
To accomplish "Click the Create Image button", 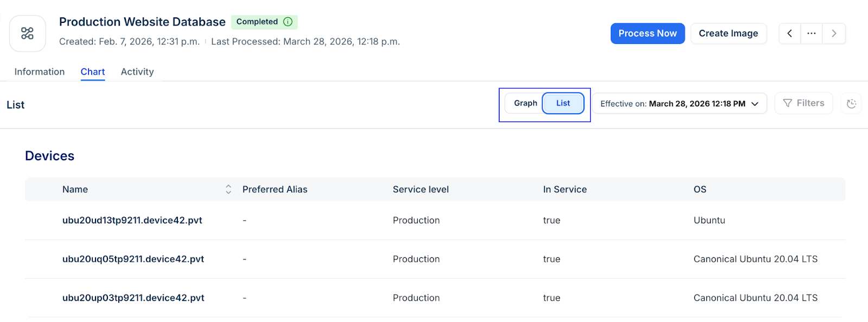I will point(728,34).
